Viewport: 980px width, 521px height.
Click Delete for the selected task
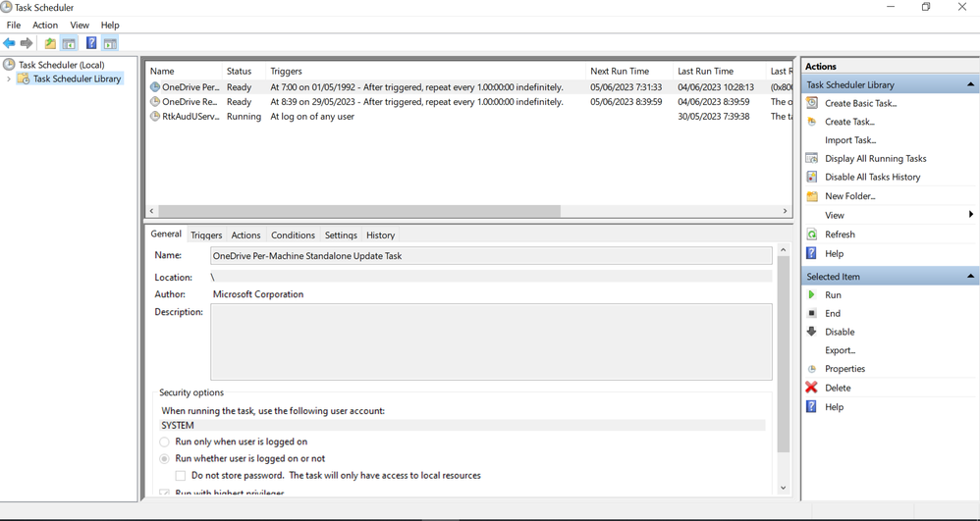click(838, 388)
